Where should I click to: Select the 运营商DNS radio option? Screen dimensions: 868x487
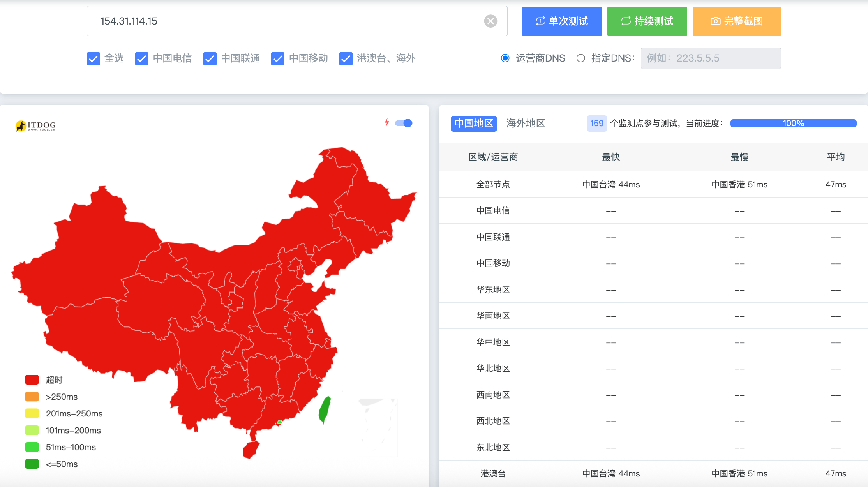pyautogui.click(x=505, y=58)
